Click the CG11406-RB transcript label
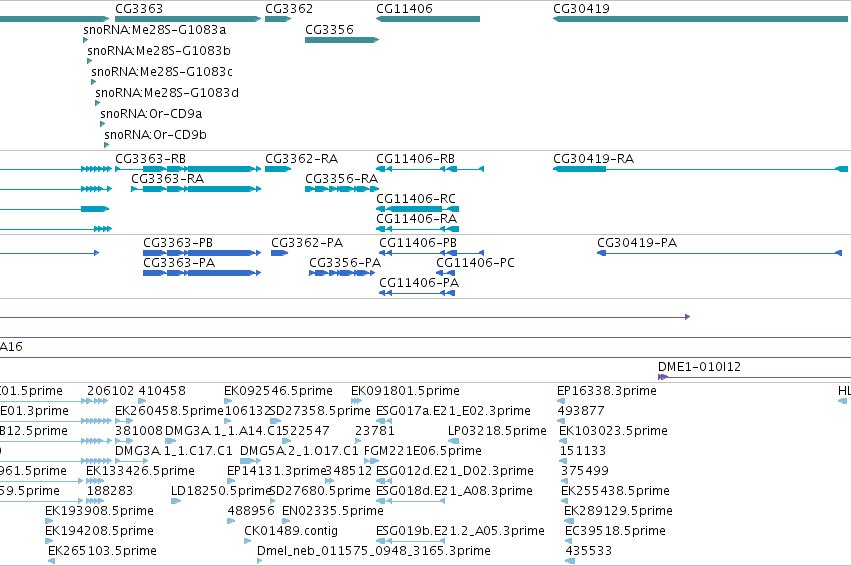 click(416, 159)
